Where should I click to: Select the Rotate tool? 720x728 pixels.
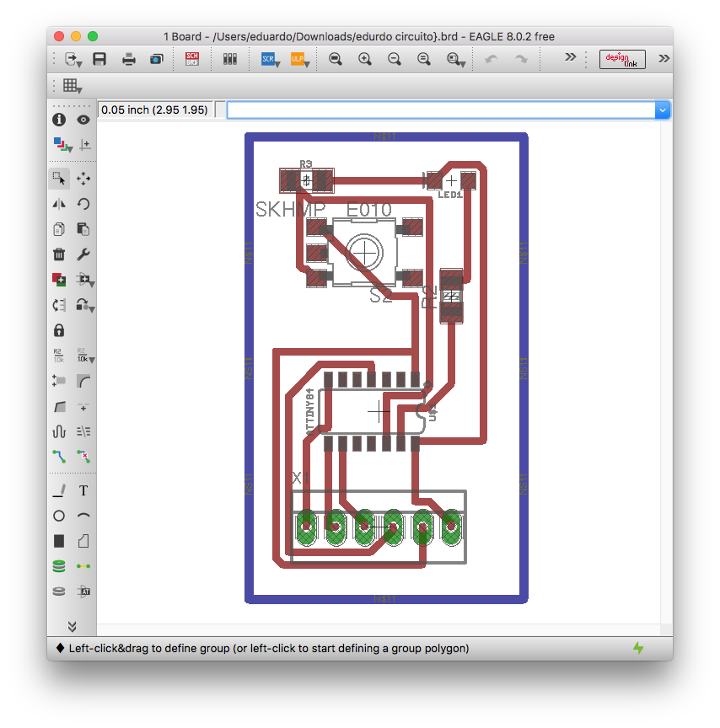click(x=83, y=204)
